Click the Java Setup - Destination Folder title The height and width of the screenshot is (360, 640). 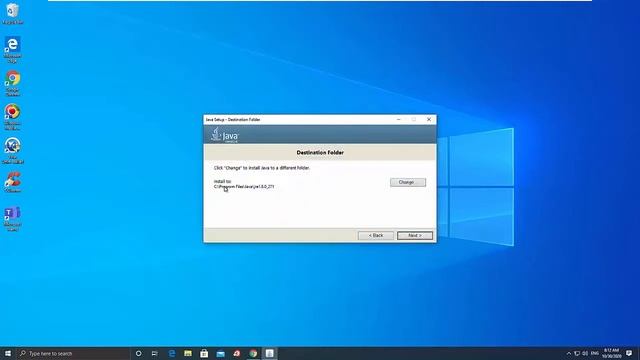[x=233, y=120]
